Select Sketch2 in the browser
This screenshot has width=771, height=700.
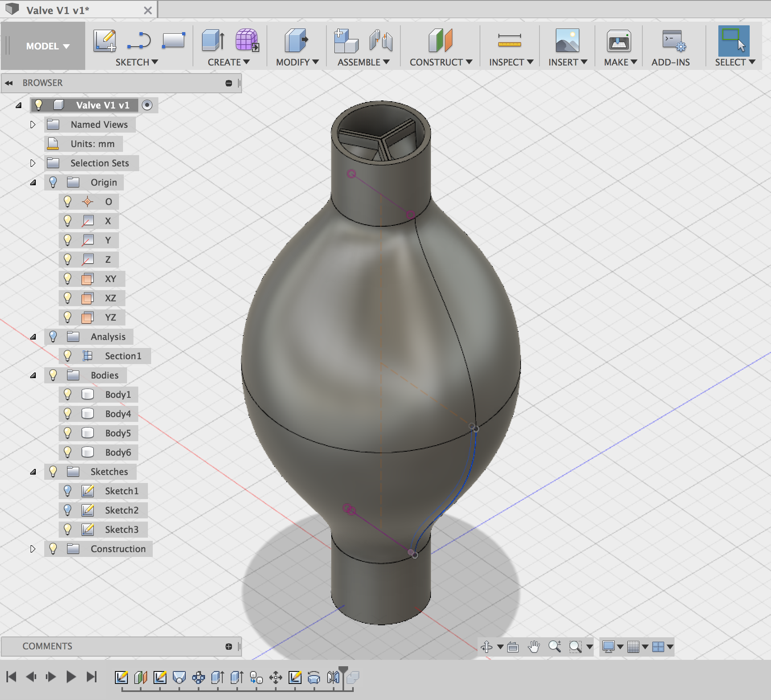(x=122, y=510)
